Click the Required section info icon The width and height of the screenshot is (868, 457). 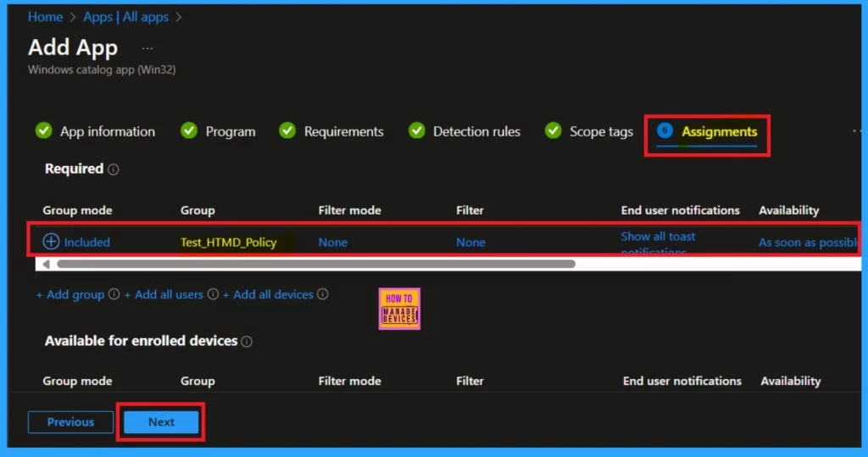pyautogui.click(x=114, y=170)
